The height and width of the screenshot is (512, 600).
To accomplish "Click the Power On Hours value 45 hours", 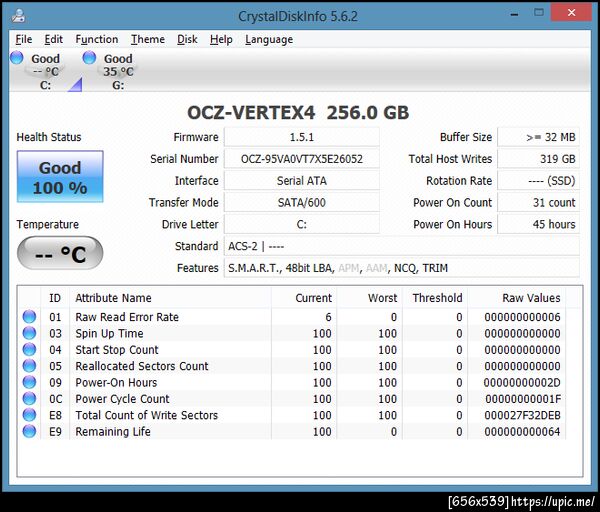I will click(x=538, y=224).
